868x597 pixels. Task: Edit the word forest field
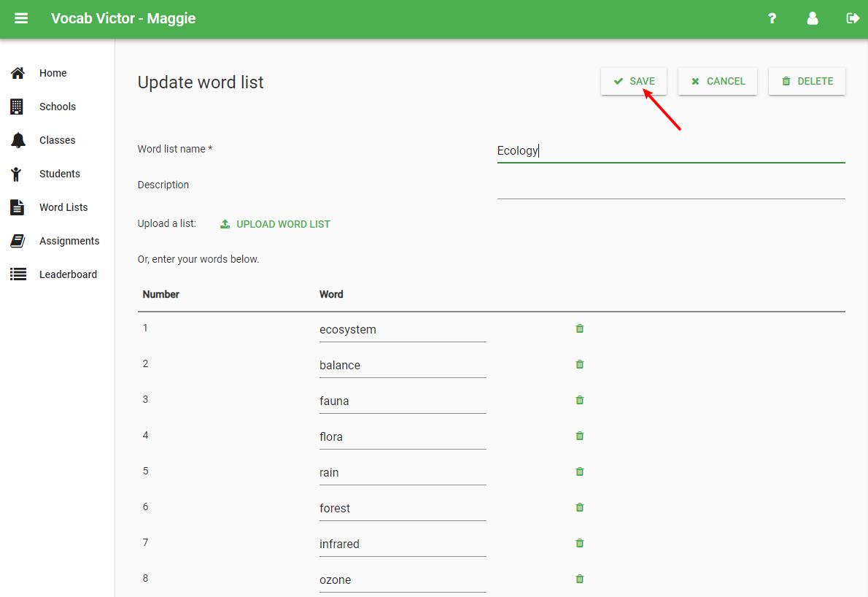403,509
